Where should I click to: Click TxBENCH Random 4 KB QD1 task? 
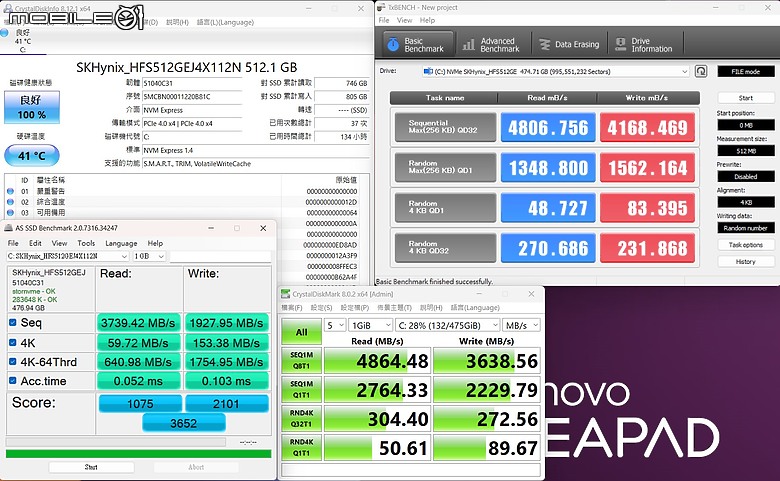click(445, 207)
